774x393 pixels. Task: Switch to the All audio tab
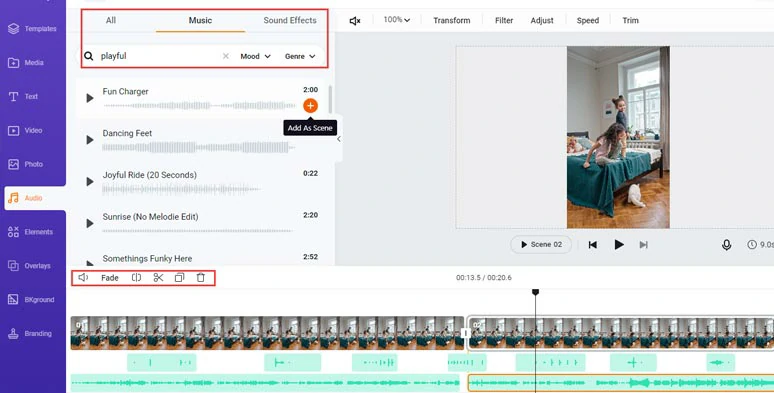[x=111, y=20]
